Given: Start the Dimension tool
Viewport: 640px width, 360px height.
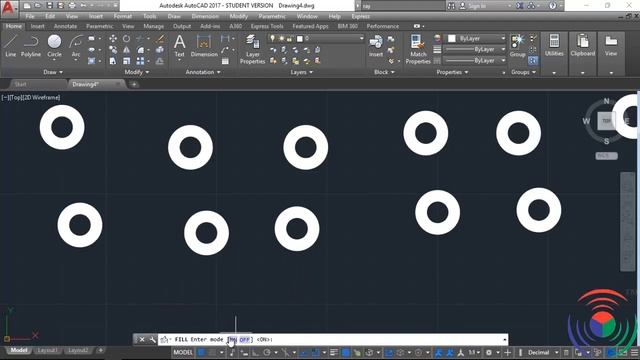Looking at the screenshot, I should pyautogui.click(x=204, y=45).
